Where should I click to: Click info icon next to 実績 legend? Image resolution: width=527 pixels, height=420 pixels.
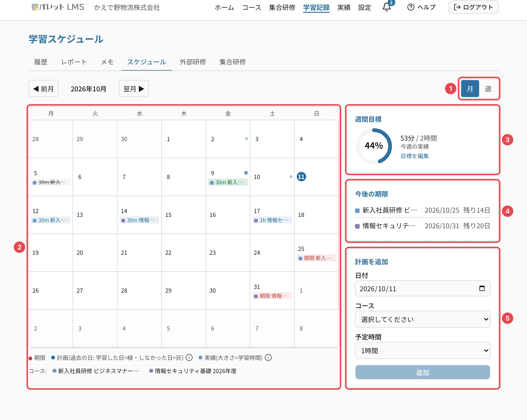(x=268, y=357)
